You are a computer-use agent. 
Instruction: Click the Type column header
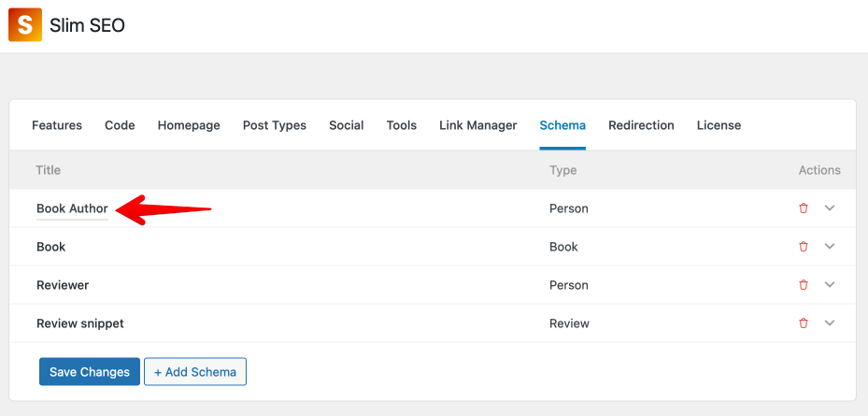coord(563,171)
